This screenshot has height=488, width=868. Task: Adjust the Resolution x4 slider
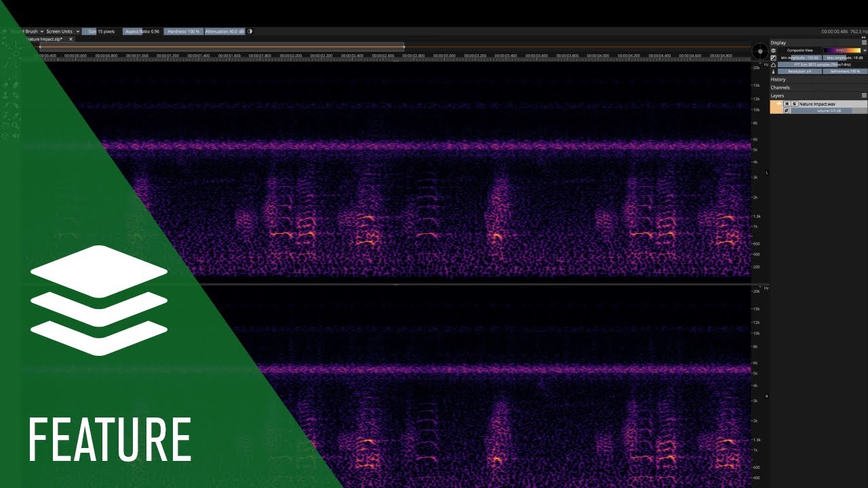coord(800,71)
